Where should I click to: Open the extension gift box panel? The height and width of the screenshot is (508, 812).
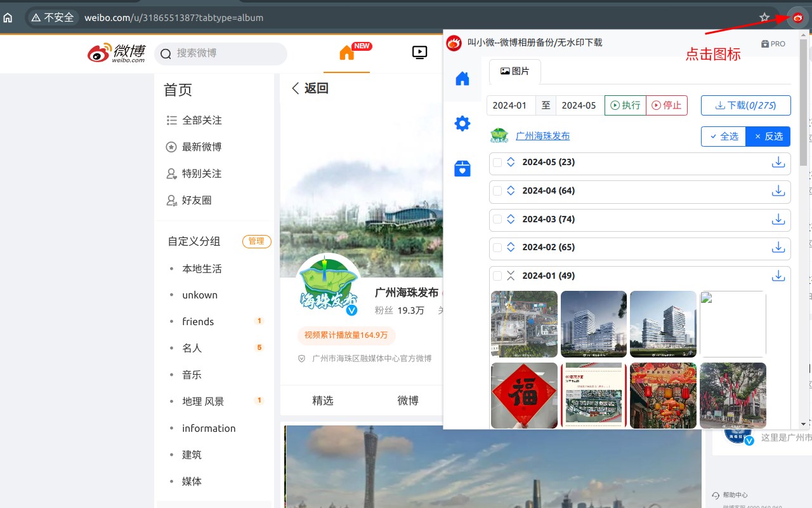[x=462, y=168]
